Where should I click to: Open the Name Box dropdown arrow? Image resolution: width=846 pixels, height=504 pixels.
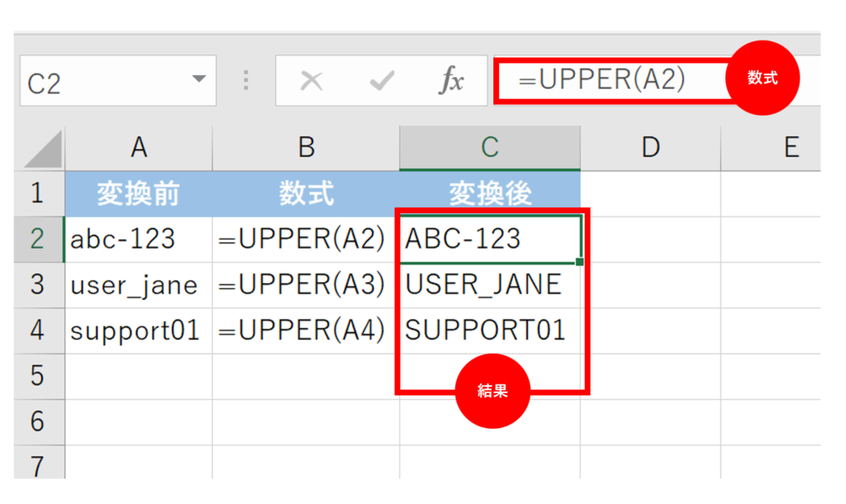(x=198, y=80)
